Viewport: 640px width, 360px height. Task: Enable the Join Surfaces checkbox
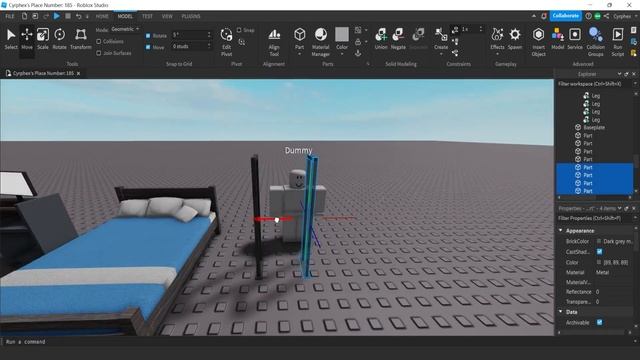point(99,53)
